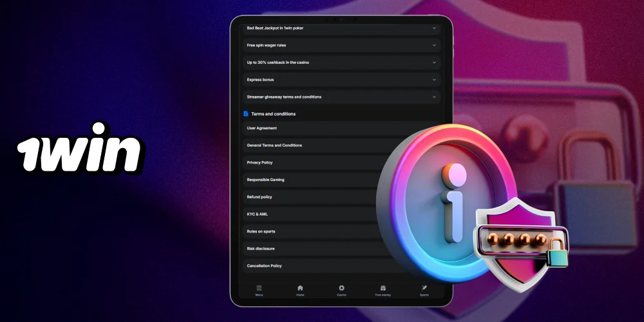
Task: Open the Menu hamburger icon
Action: click(259, 288)
